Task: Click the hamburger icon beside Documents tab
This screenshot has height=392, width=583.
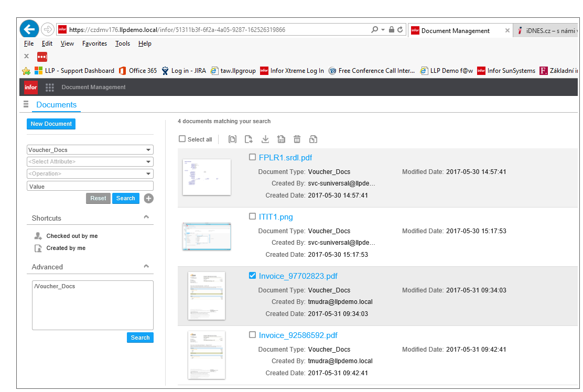Action: pos(26,104)
